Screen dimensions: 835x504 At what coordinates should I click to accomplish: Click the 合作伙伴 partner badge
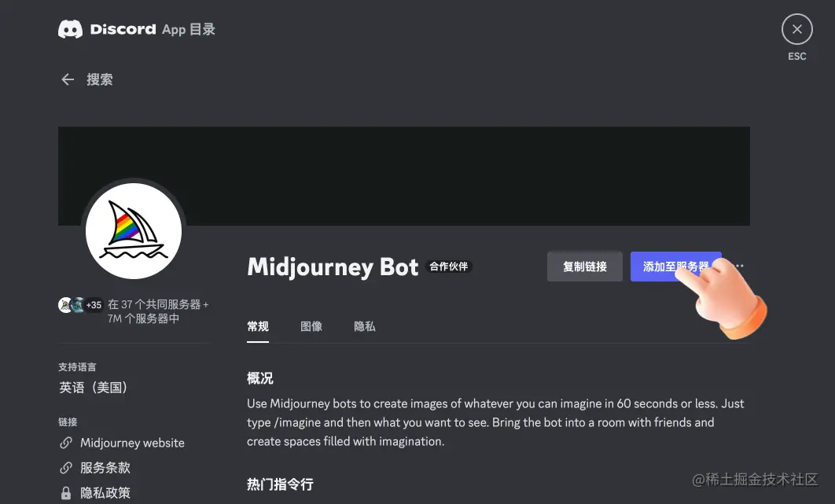(x=448, y=267)
